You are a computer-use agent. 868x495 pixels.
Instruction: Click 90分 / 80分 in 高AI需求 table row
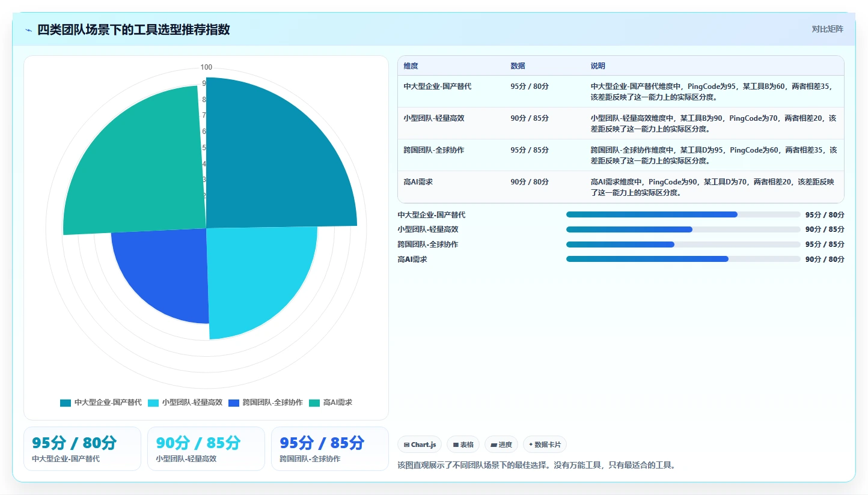530,182
